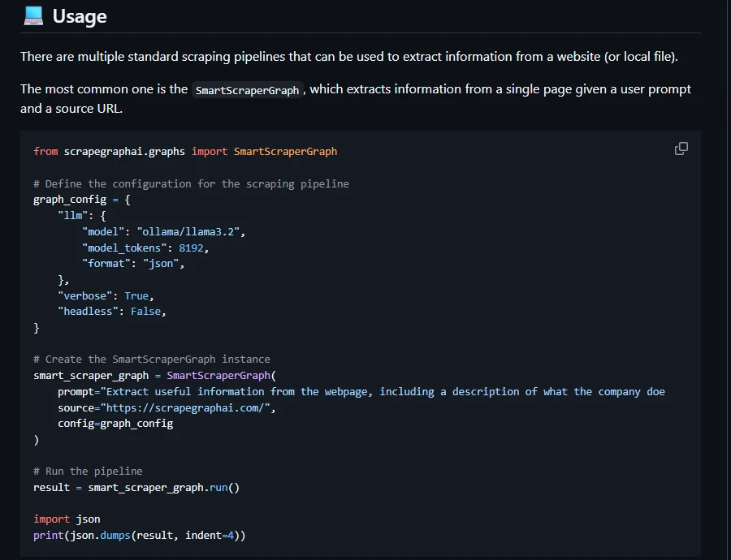Click the text 'and a source URL.'
The image size is (731, 560).
point(71,109)
